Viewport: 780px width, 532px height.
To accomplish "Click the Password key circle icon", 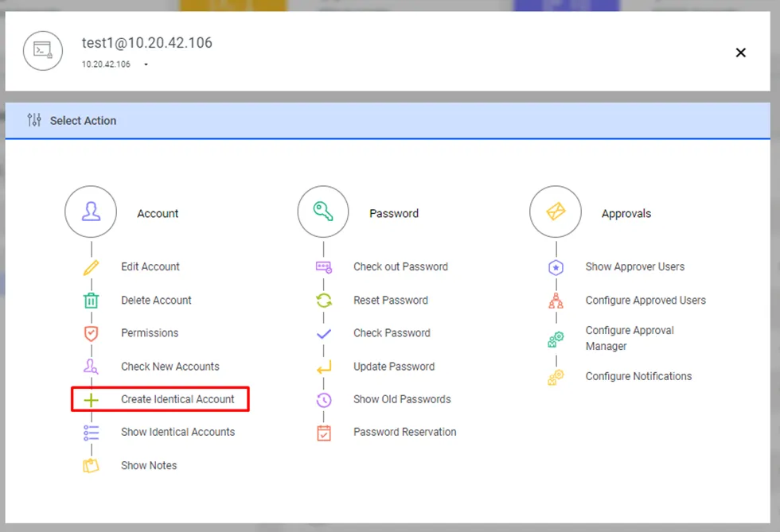I will (323, 212).
